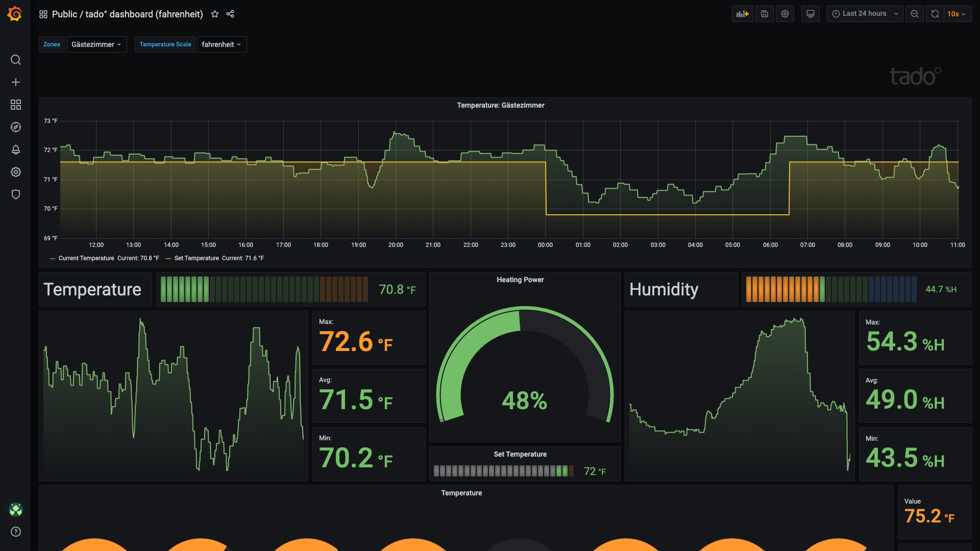Expand the Gästezimmer zones dropdown
Viewport: 980px width, 551px height.
pyautogui.click(x=96, y=44)
